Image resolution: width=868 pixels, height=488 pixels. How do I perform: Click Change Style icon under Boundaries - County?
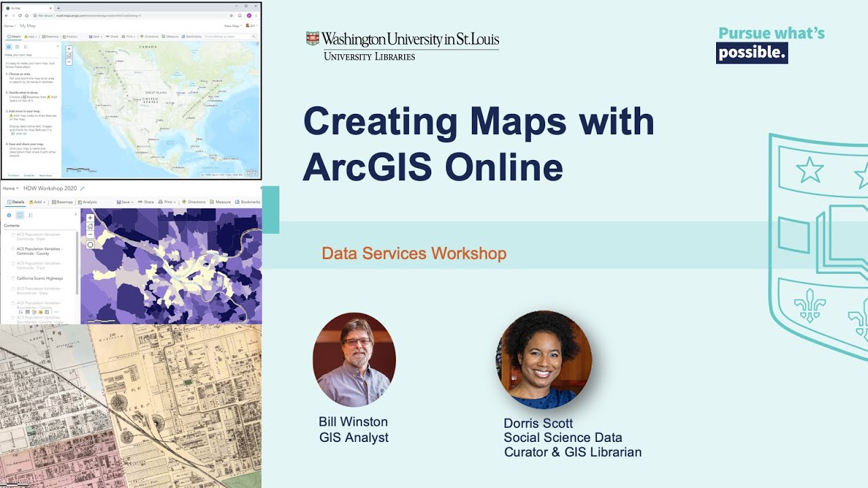(34, 312)
